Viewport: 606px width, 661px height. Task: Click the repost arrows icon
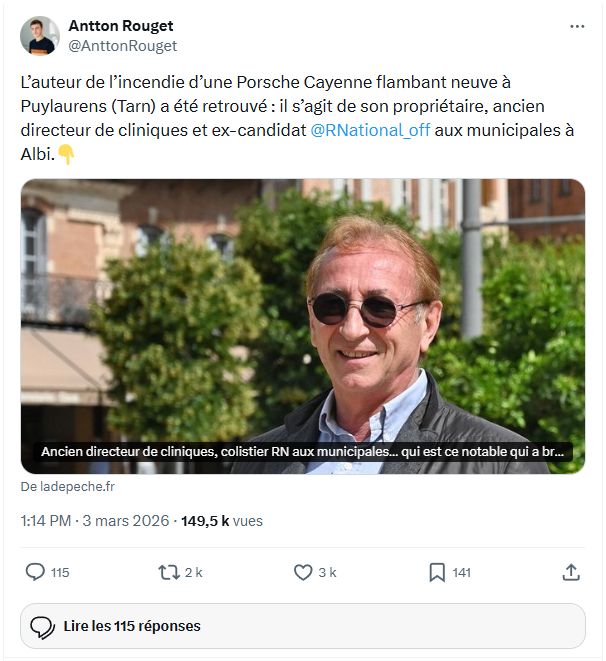click(169, 572)
